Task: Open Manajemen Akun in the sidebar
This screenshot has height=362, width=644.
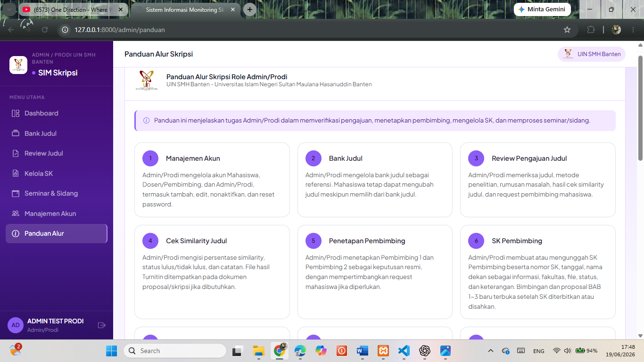Action: point(57,214)
